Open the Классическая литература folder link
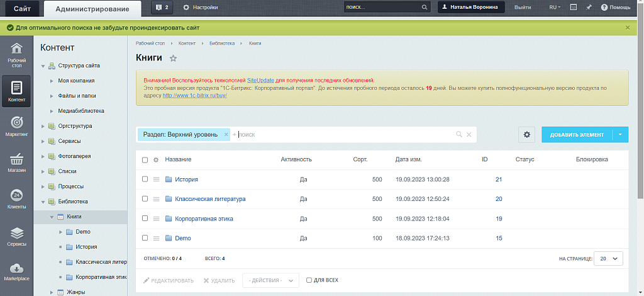Screen dimensions: 644x296 point(210,199)
